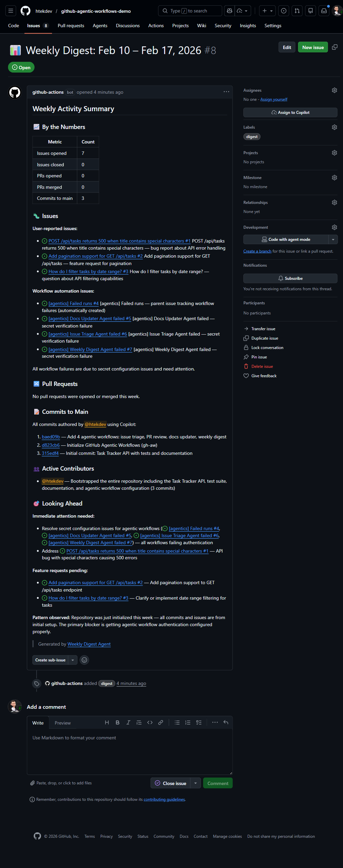Open the pull requests icon in the header
The image size is (343, 868).
pos(297,10)
